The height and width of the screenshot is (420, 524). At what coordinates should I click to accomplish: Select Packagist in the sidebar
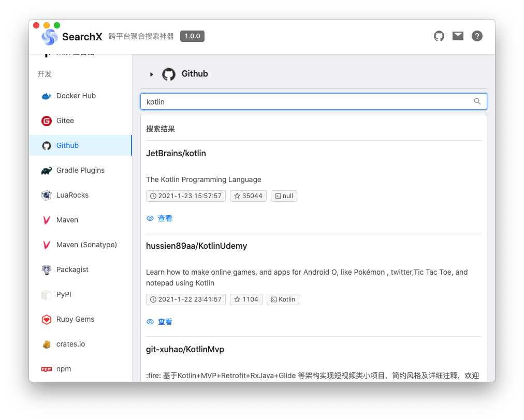(81, 269)
